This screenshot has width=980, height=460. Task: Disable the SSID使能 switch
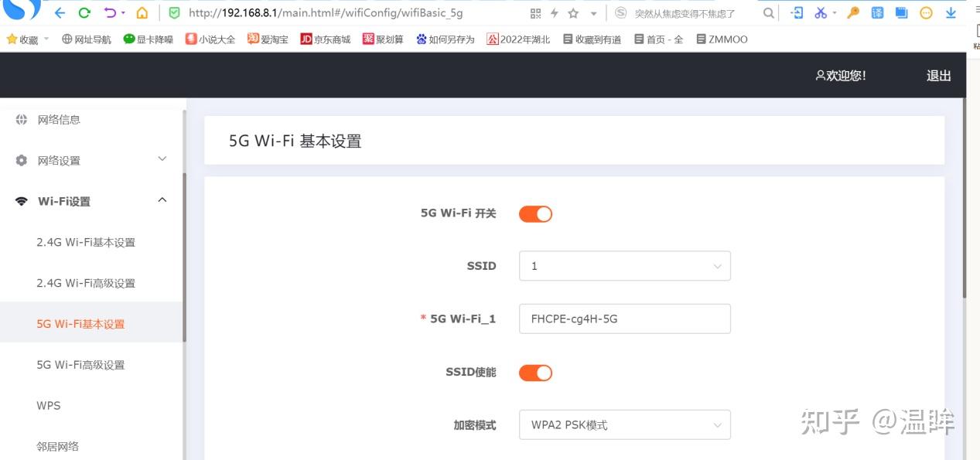pos(535,372)
